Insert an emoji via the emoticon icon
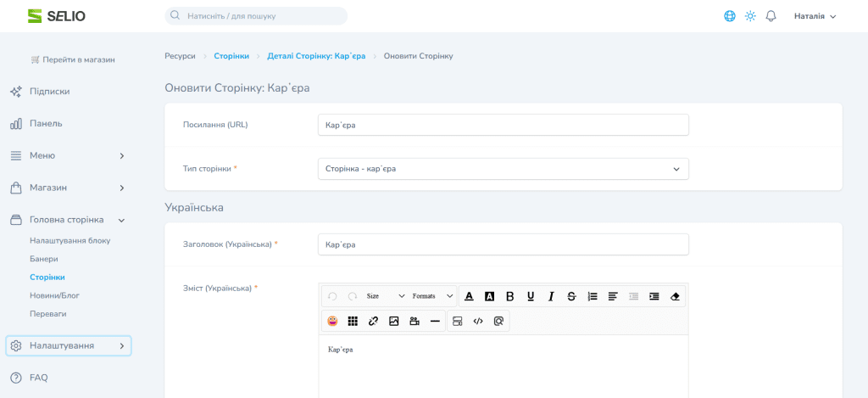The height and width of the screenshot is (398, 868). point(332,321)
